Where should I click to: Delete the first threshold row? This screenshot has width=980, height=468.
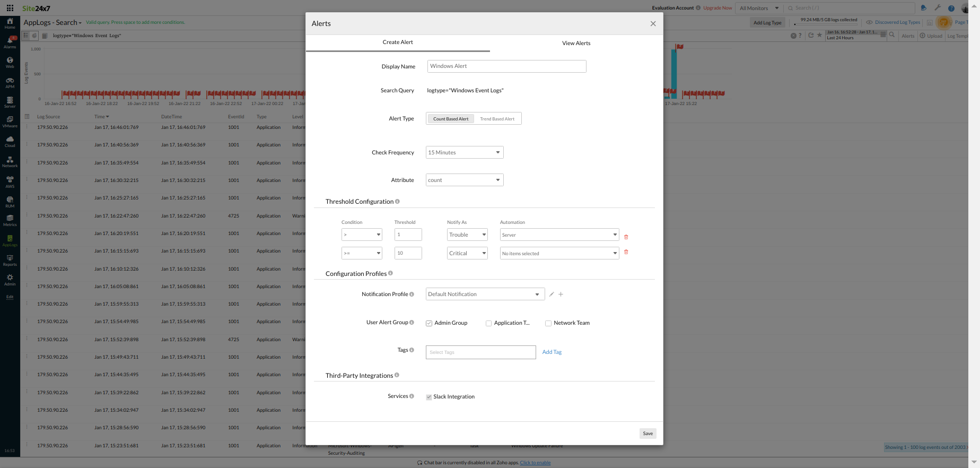point(626,237)
